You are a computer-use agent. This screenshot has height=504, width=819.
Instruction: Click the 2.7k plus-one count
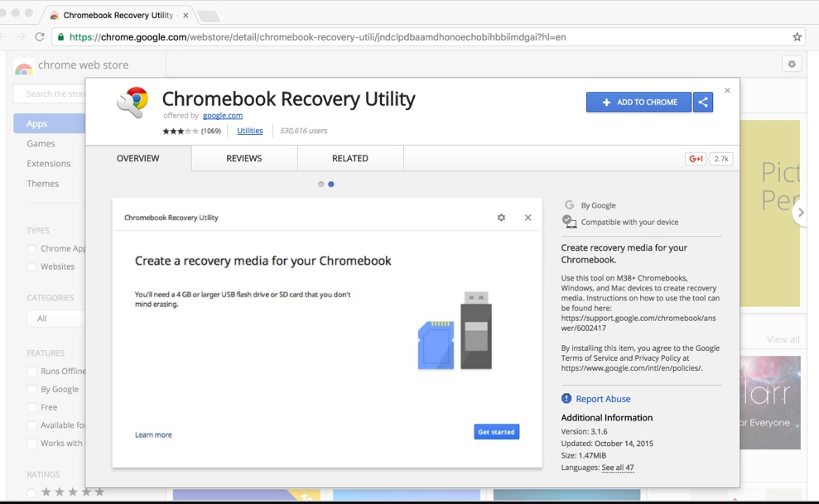(721, 159)
